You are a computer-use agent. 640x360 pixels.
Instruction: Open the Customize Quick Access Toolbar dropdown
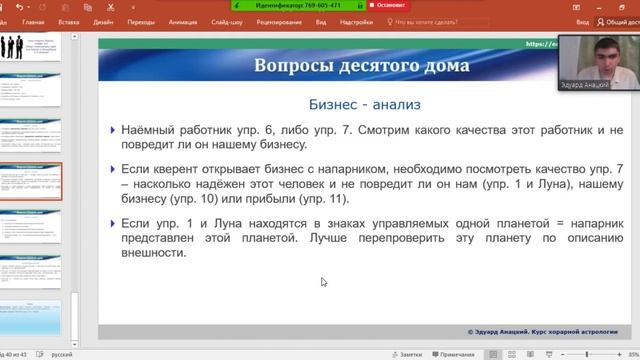tap(133, 7)
